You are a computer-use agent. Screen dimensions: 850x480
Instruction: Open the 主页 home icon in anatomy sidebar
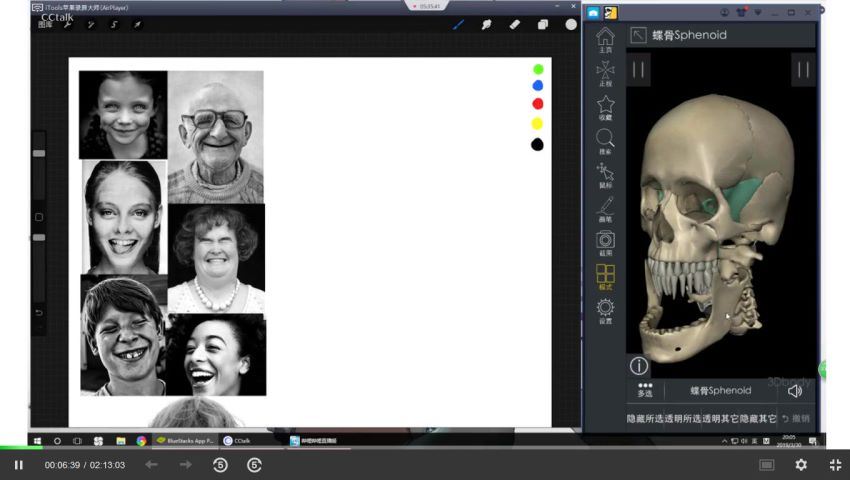click(605, 40)
